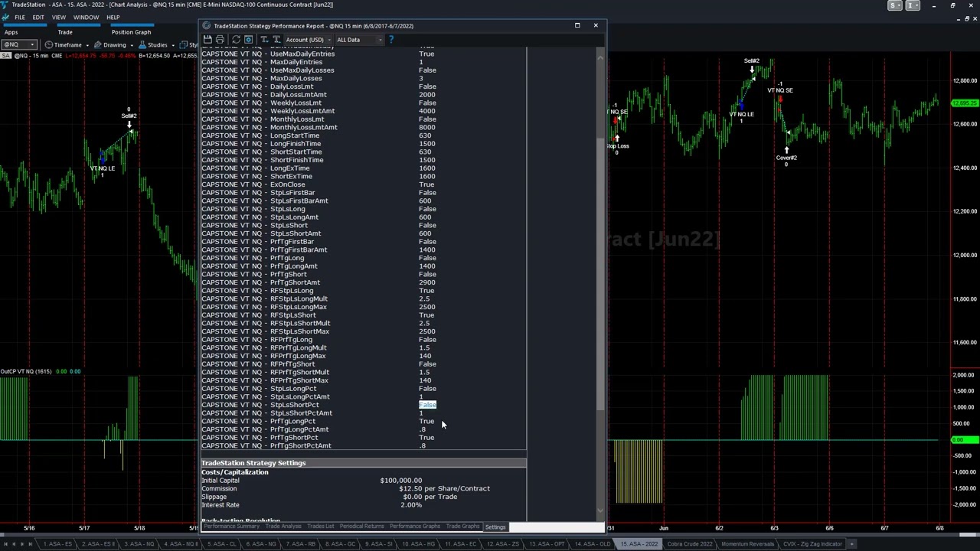This screenshot has height=551, width=980.
Task: Print the strategy performance report
Action: 220,40
